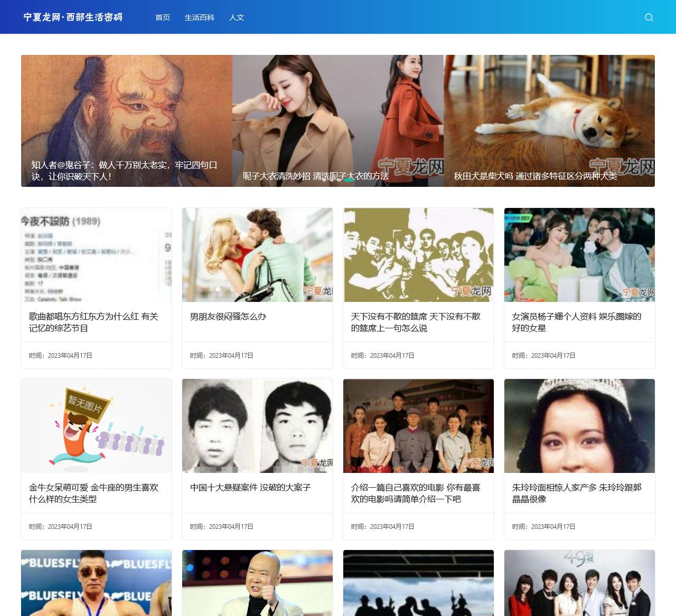Click the search magnifier icon
Viewport: 676px width, 616px height.
pos(649,17)
